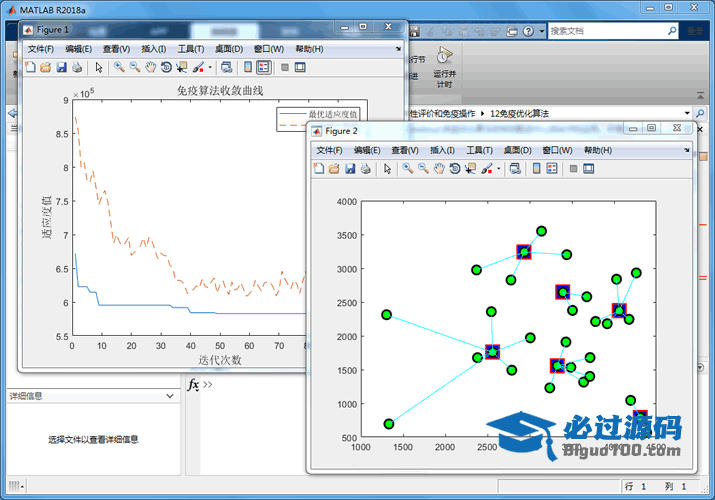
Task: Click Open file icon in Figure 2 toolbar
Action: click(334, 169)
